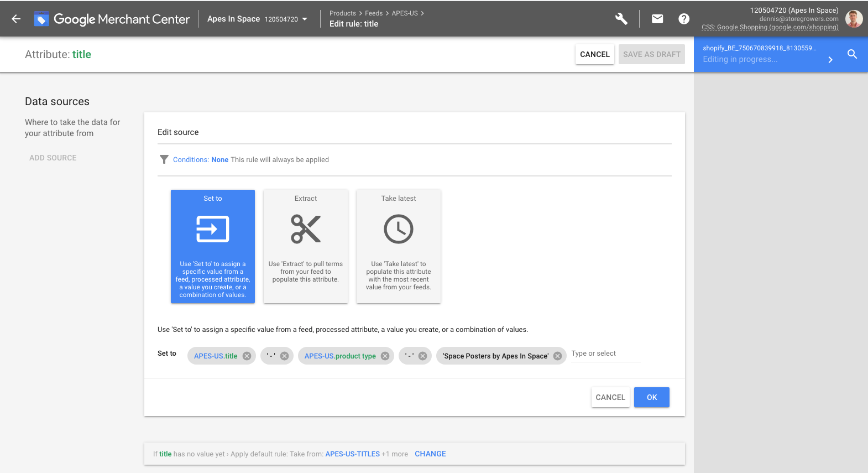The height and width of the screenshot is (473, 868).
Task: Click the Attribute: title heading
Action: tap(58, 54)
